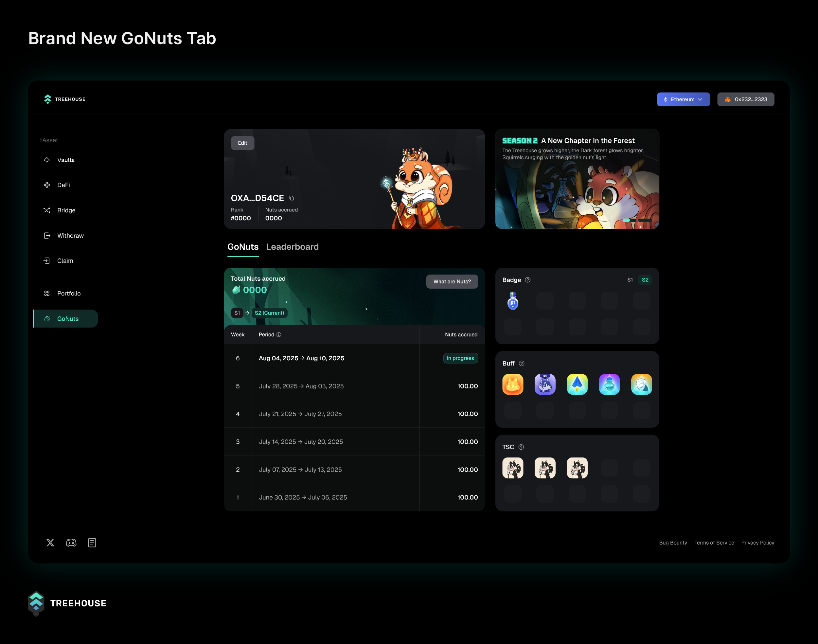Open the X (Twitter) social link
This screenshot has height=644, width=818.
pos(50,543)
